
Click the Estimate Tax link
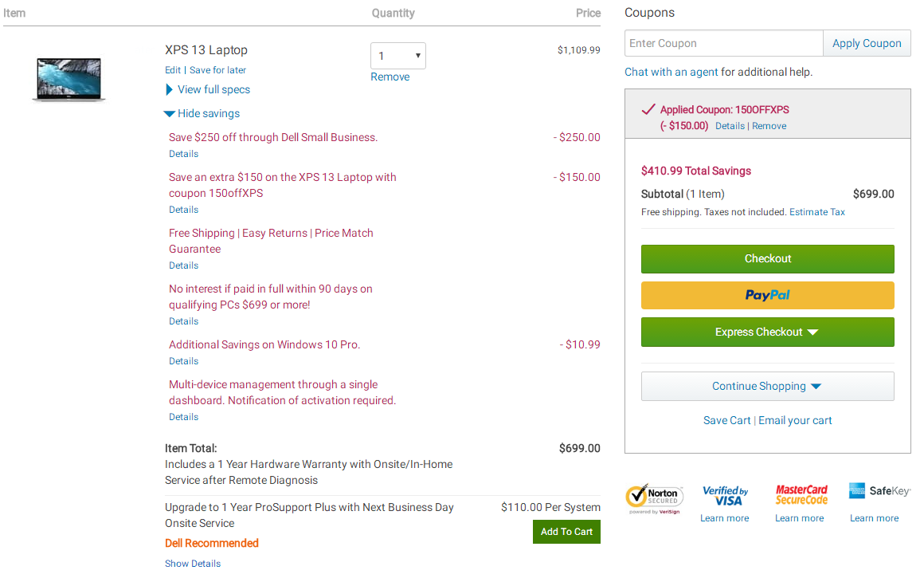(x=816, y=212)
